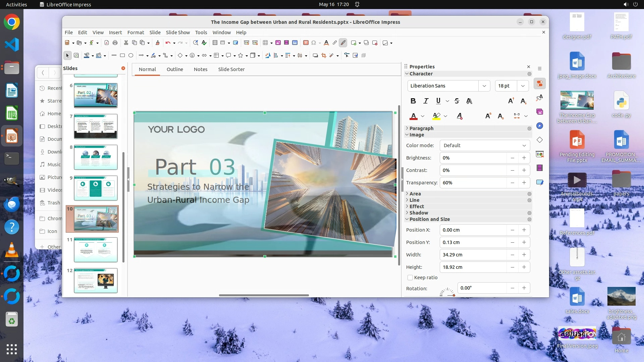Viewport: 644px width, 362px height.
Task: Toggle Italic formatting in sidebar
Action: (426, 101)
